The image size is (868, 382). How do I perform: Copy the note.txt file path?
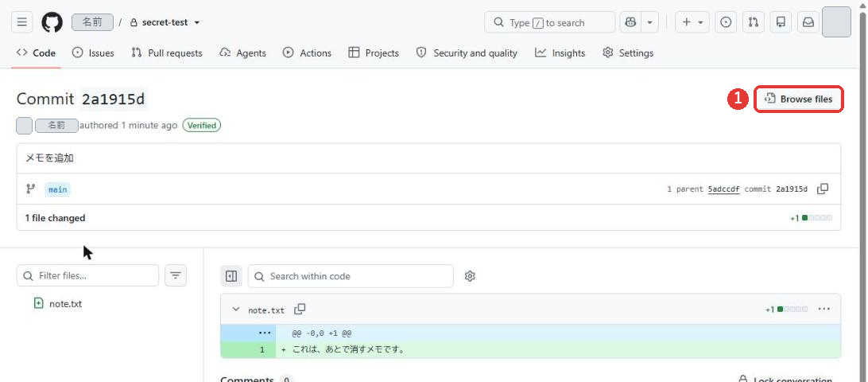pos(300,310)
